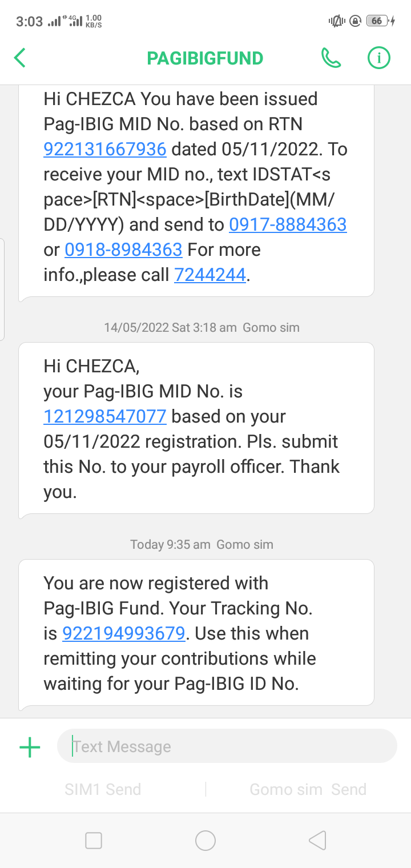Viewport: 411px width, 868px height.
Task: Tap hotline number 7244244 link
Action: point(210,275)
